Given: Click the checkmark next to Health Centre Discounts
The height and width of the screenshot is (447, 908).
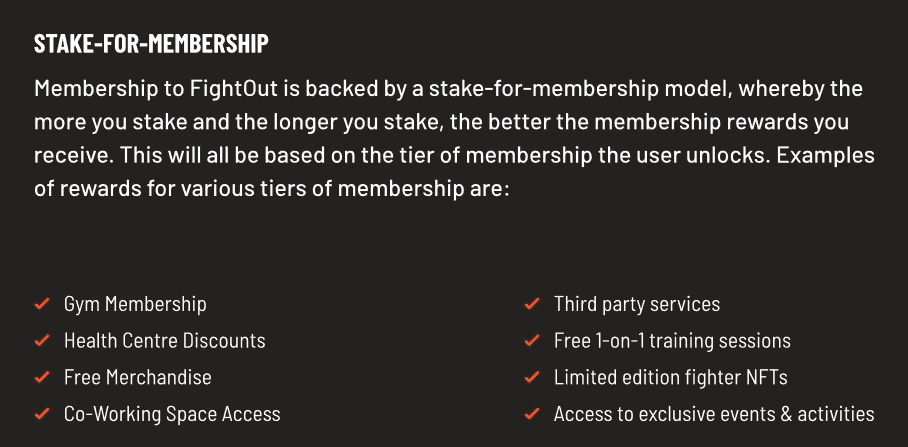Looking at the screenshot, I should [42, 341].
